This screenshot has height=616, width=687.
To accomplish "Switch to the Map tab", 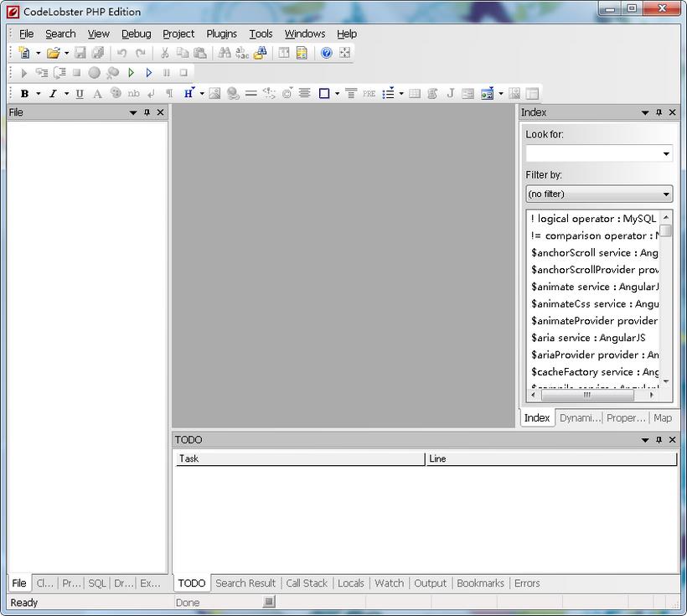I will coord(663,418).
